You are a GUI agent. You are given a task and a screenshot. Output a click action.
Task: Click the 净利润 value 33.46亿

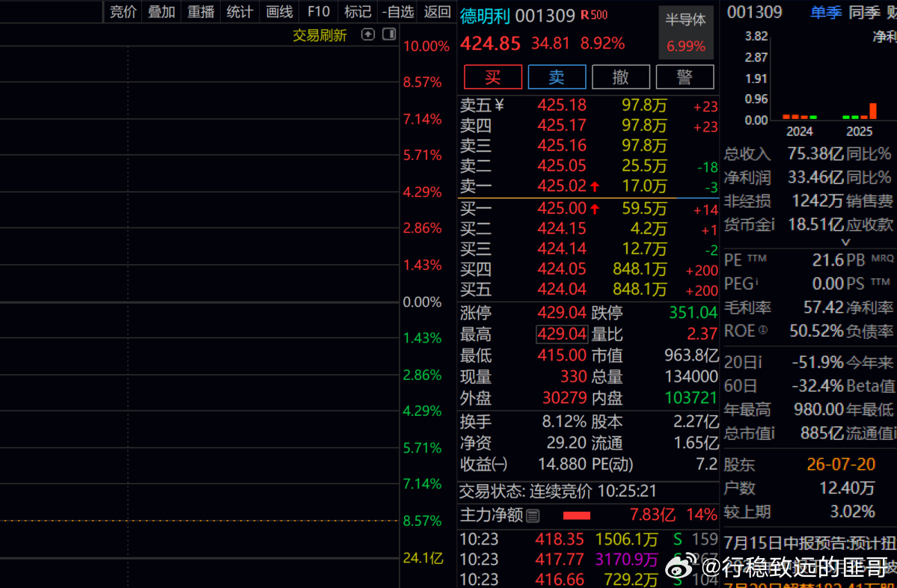(x=815, y=177)
